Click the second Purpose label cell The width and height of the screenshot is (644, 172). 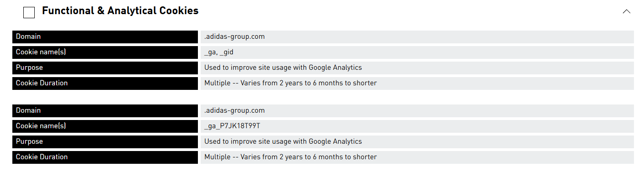point(105,142)
